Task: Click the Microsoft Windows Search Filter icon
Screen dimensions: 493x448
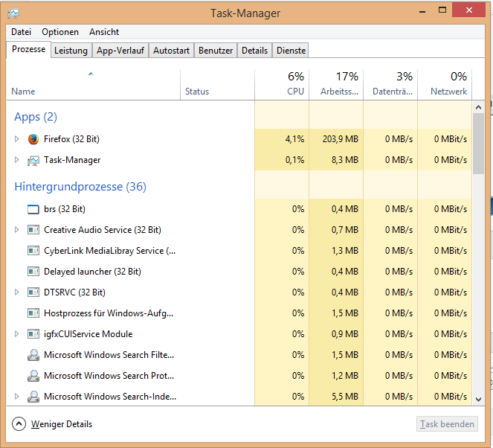Action: [33, 355]
